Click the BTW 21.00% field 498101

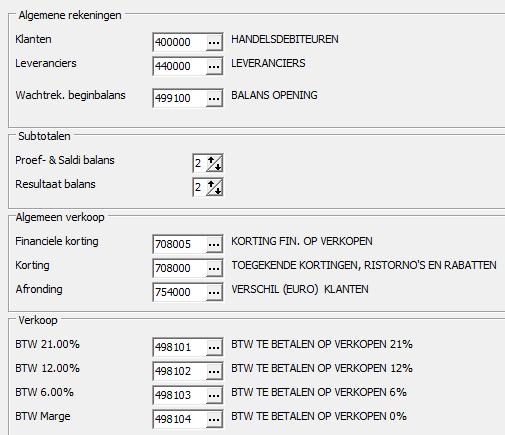(179, 347)
